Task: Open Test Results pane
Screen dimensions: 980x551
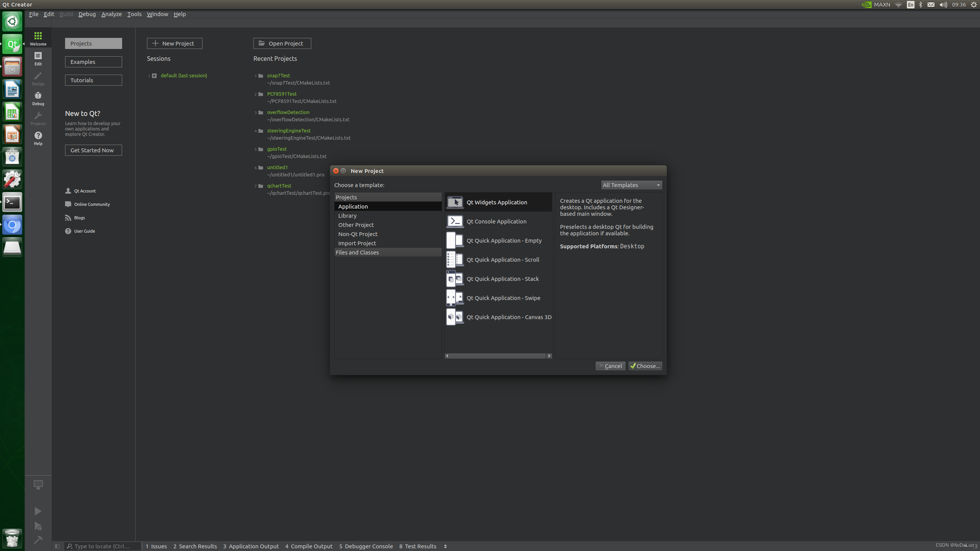Action: click(418, 546)
